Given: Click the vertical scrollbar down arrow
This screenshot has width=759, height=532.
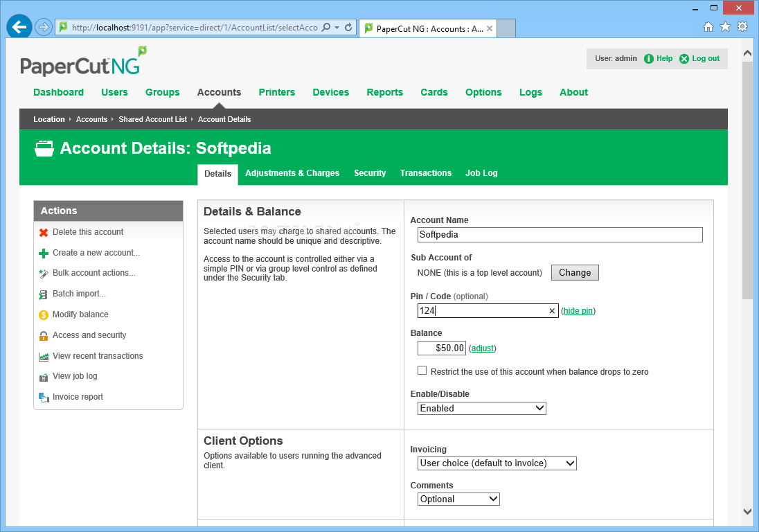Looking at the screenshot, I should click(x=747, y=511).
